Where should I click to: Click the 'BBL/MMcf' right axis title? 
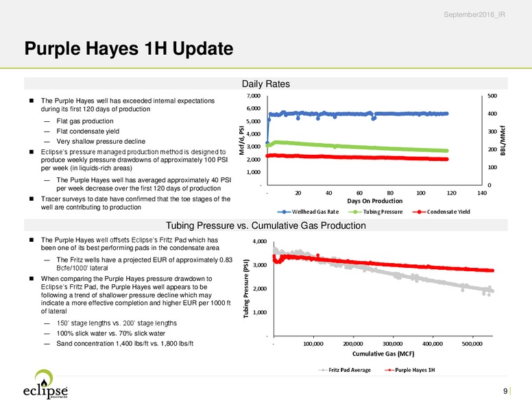[x=503, y=140]
